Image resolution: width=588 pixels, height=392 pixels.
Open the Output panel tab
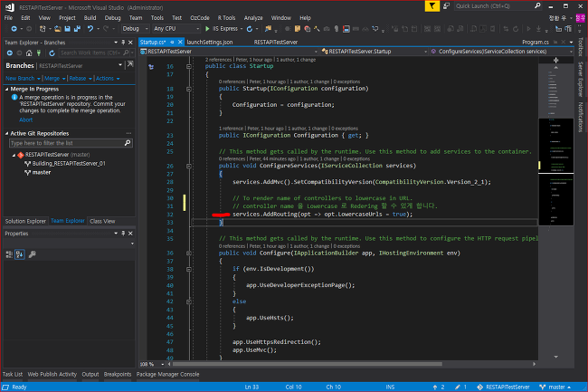90,374
